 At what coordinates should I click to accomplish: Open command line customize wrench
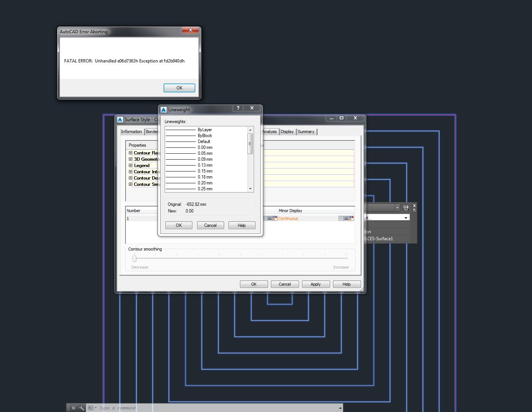82,408
